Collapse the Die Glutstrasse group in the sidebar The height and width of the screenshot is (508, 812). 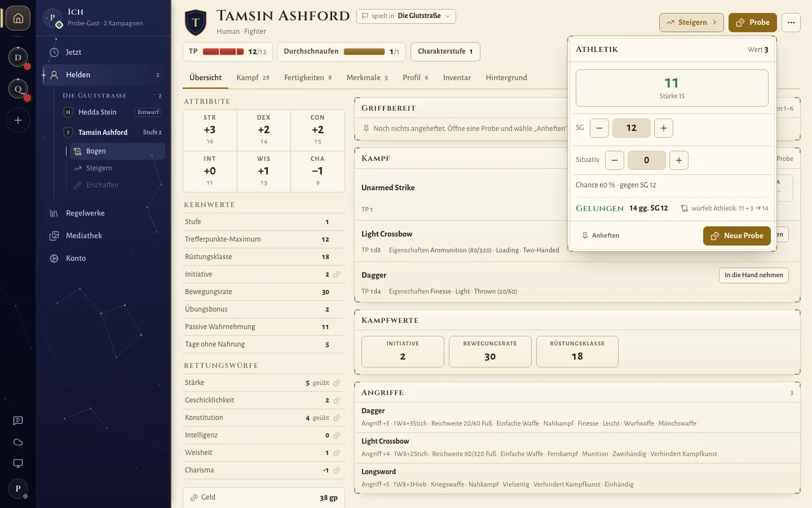112,95
